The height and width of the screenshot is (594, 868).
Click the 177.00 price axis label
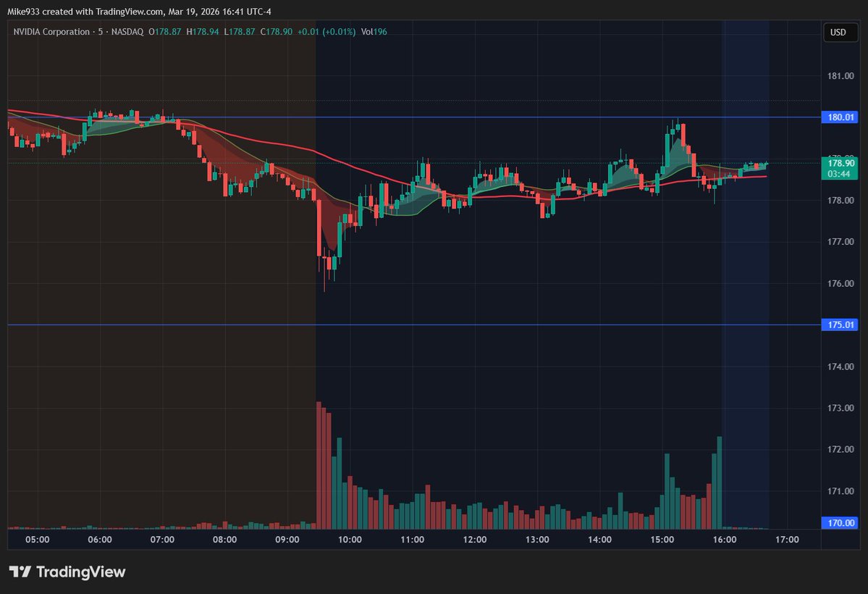coord(840,242)
